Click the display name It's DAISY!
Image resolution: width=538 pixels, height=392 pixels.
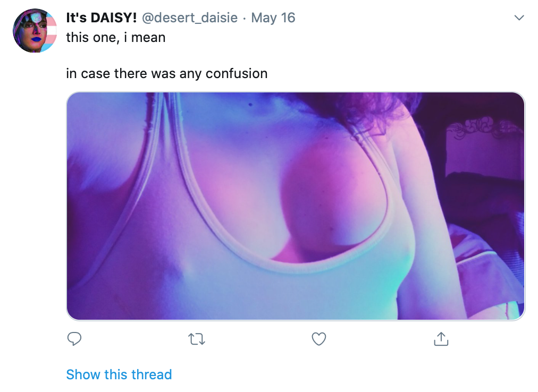pos(101,18)
